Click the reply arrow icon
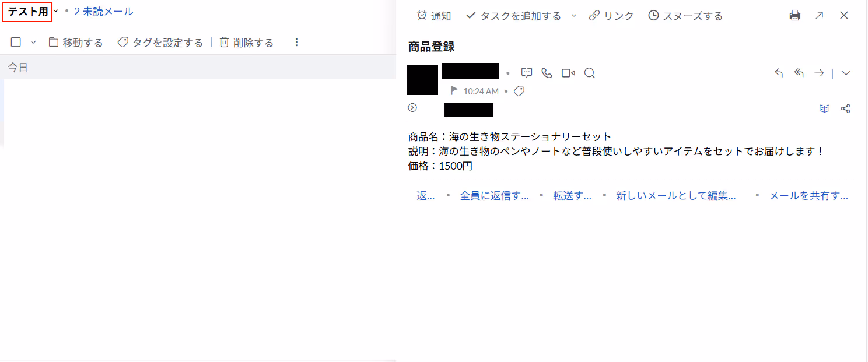The width and height of the screenshot is (868, 362). point(779,73)
